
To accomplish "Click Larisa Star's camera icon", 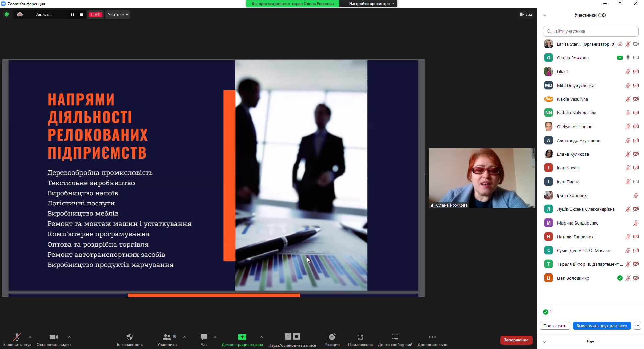I will click(x=636, y=44).
